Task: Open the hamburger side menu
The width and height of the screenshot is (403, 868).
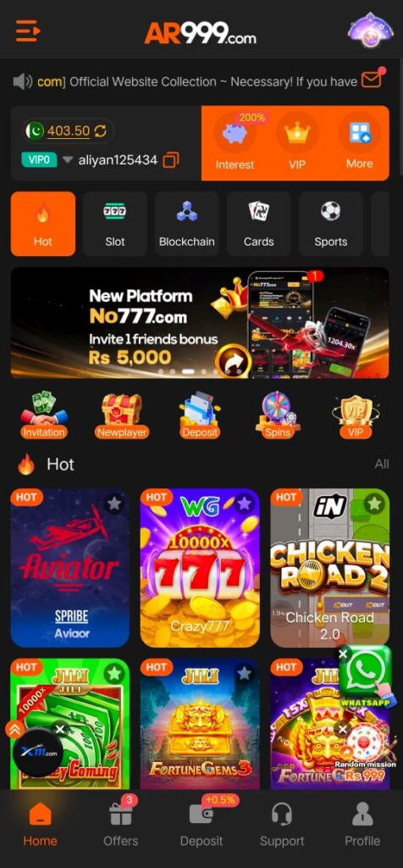Action: pyautogui.click(x=28, y=31)
